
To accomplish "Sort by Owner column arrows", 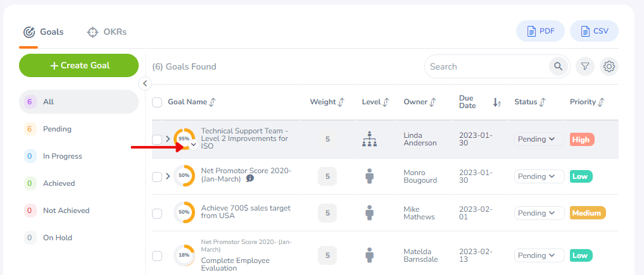I will [432, 102].
